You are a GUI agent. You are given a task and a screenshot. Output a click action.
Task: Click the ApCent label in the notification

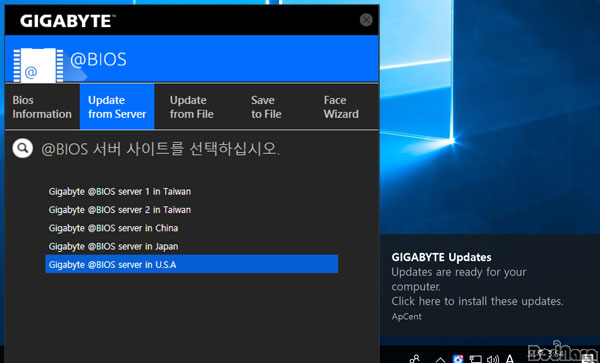(x=406, y=317)
